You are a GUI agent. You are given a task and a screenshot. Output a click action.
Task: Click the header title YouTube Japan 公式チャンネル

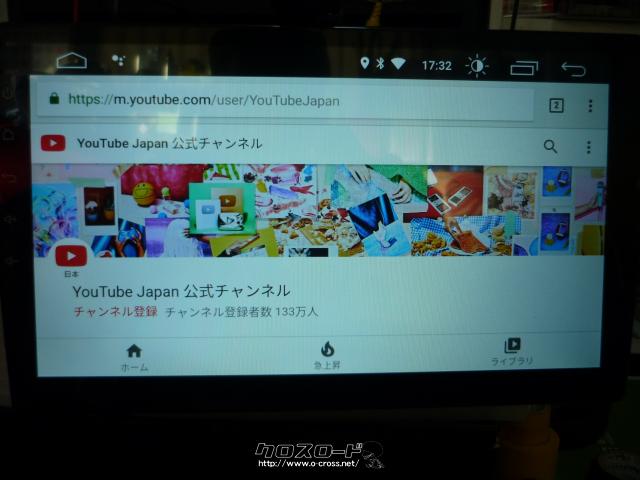click(169, 144)
